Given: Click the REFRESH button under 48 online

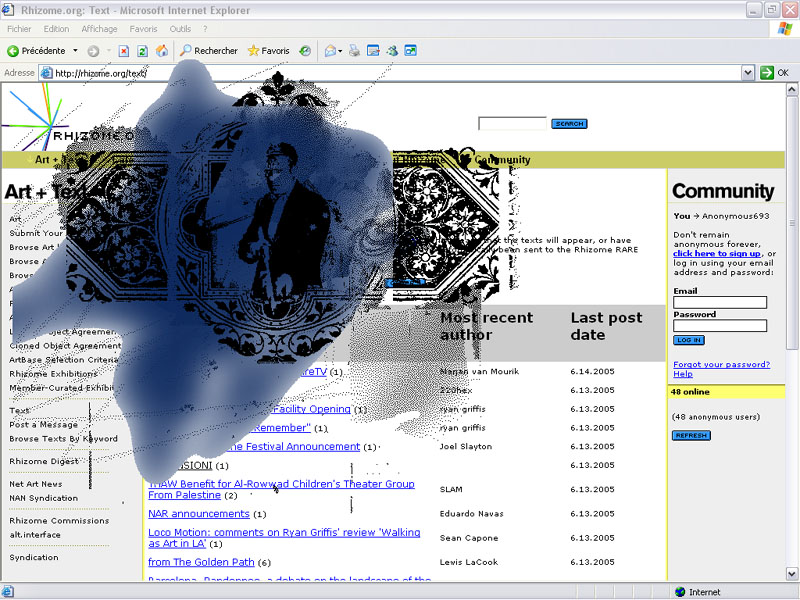Looking at the screenshot, I should (x=691, y=435).
